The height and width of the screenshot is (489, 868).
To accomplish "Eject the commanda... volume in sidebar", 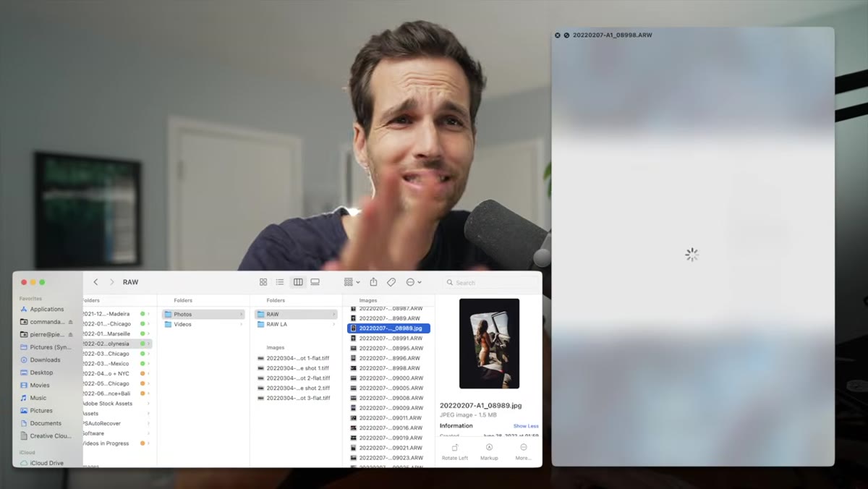I will (70, 322).
